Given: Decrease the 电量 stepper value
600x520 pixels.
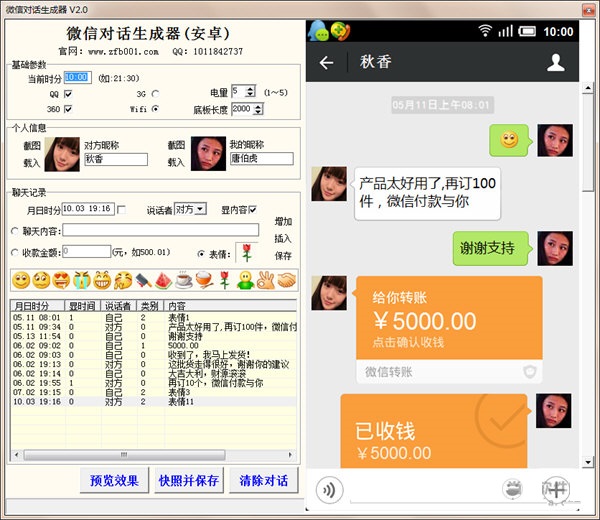Looking at the screenshot, I should coord(250,94).
